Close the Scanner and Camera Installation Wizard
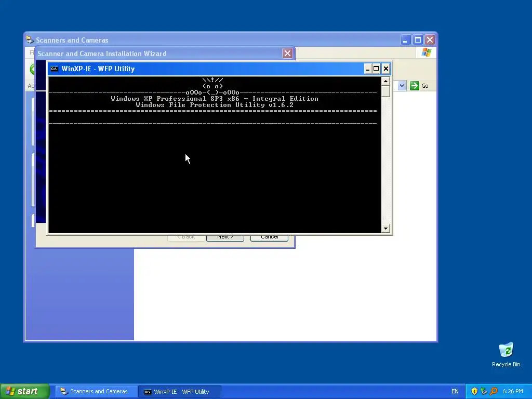Image resolution: width=532 pixels, height=399 pixels. tap(287, 54)
